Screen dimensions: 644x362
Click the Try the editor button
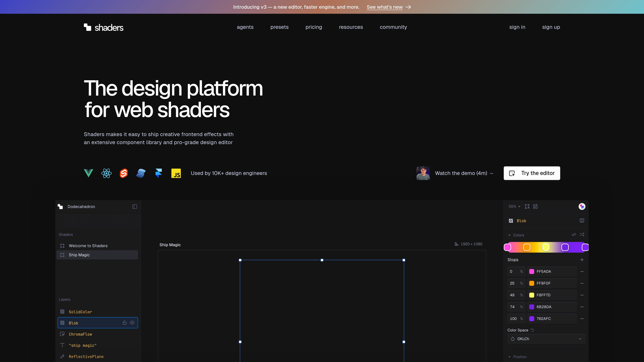(x=532, y=173)
